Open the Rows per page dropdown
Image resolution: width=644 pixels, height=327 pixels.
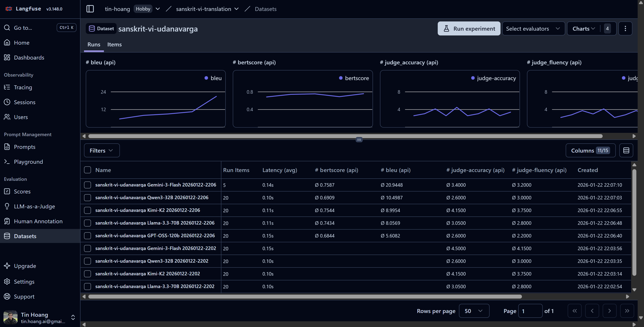click(x=474, y=311)
